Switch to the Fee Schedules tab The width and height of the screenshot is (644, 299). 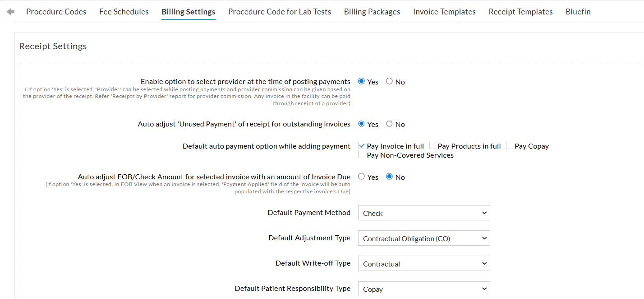point(124,11)
